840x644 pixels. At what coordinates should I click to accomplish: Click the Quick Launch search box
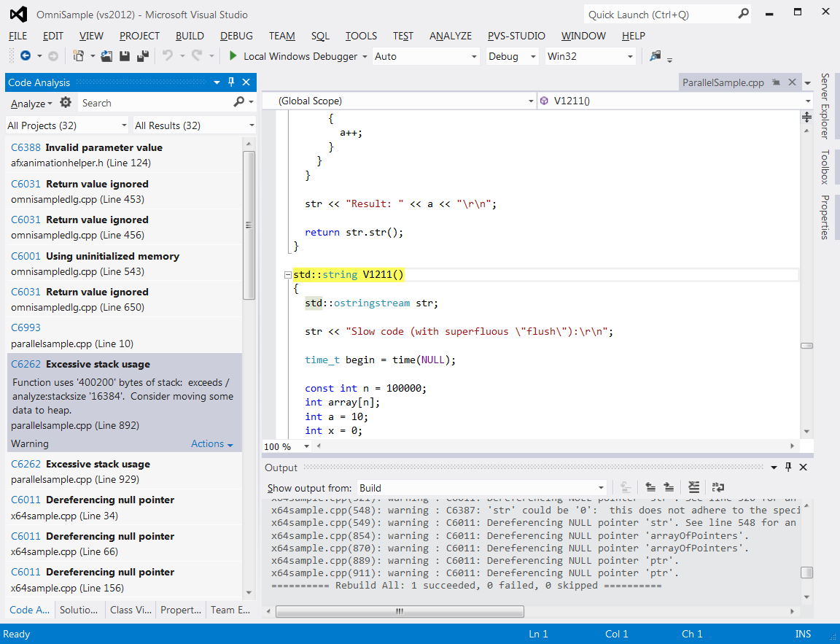click(x=667, y=15)
